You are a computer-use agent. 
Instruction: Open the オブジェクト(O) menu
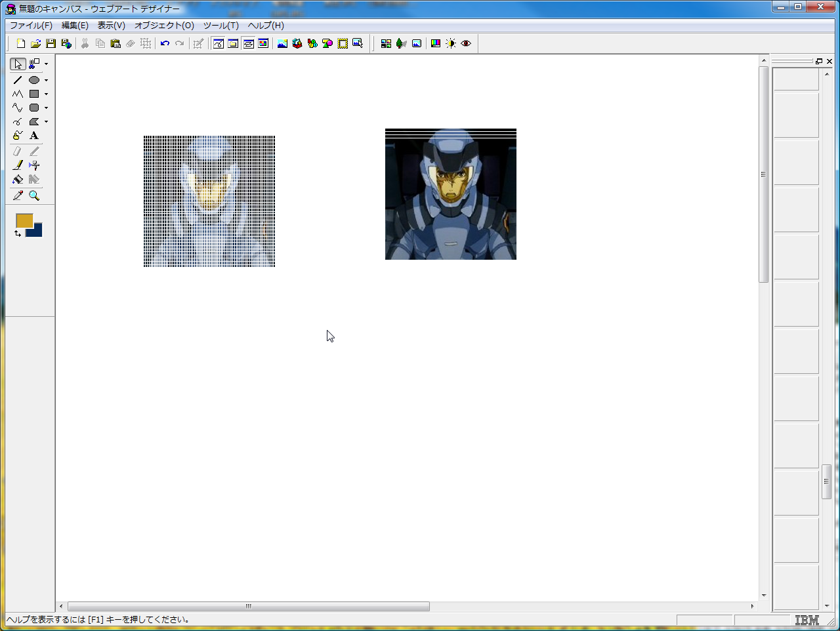pos(164,26)
